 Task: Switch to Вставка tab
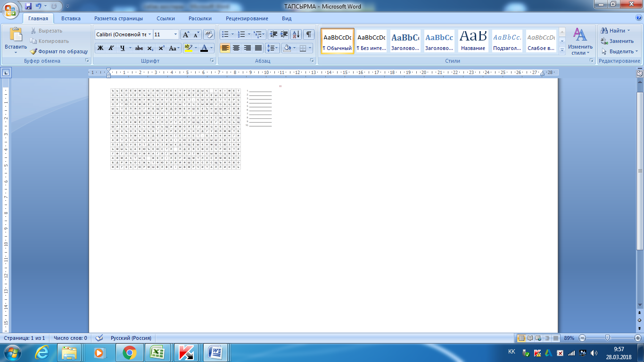[x=71, y=18]
